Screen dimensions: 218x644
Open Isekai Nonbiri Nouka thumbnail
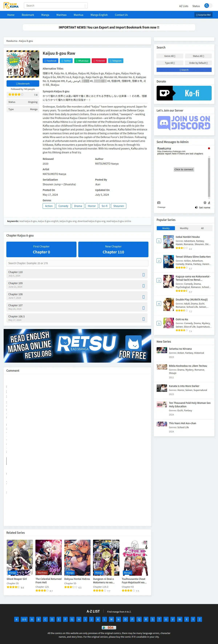point(169,242)
